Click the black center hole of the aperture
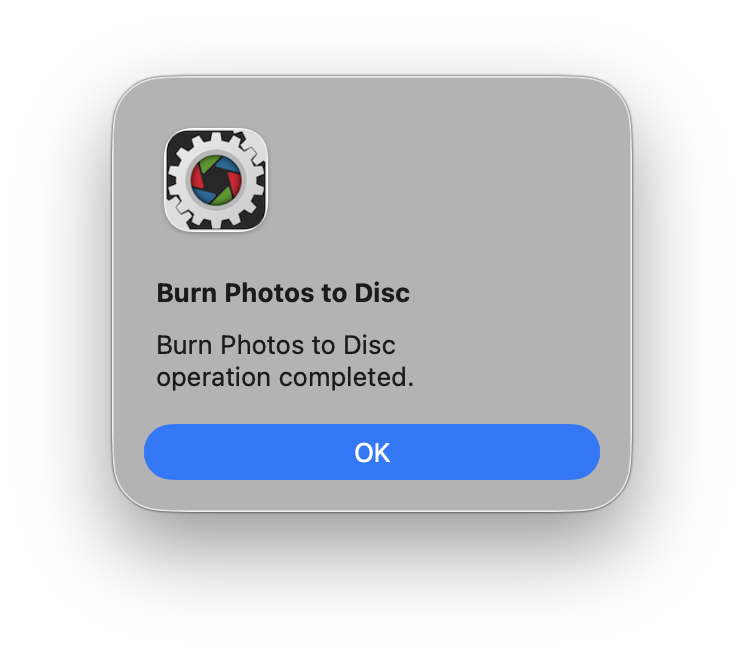The width and height of the screenshot is (744, 660). [216, 180]
